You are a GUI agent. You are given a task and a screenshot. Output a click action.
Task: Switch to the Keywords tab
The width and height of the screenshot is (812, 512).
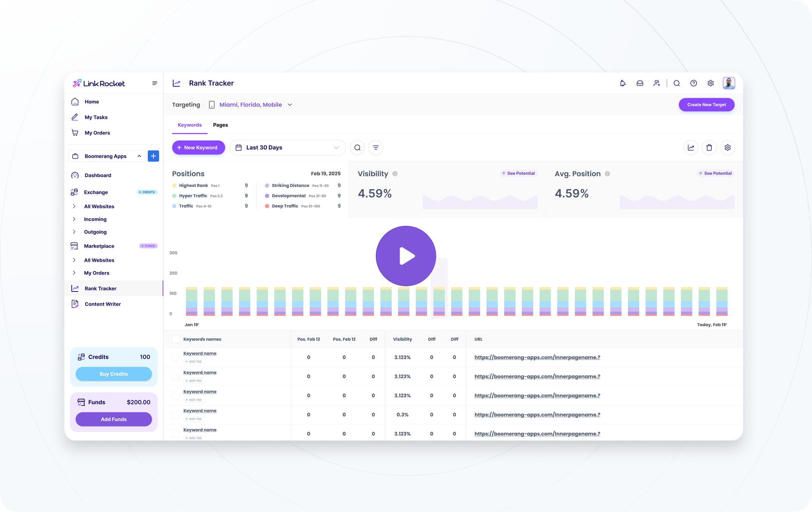click(189, 125)
